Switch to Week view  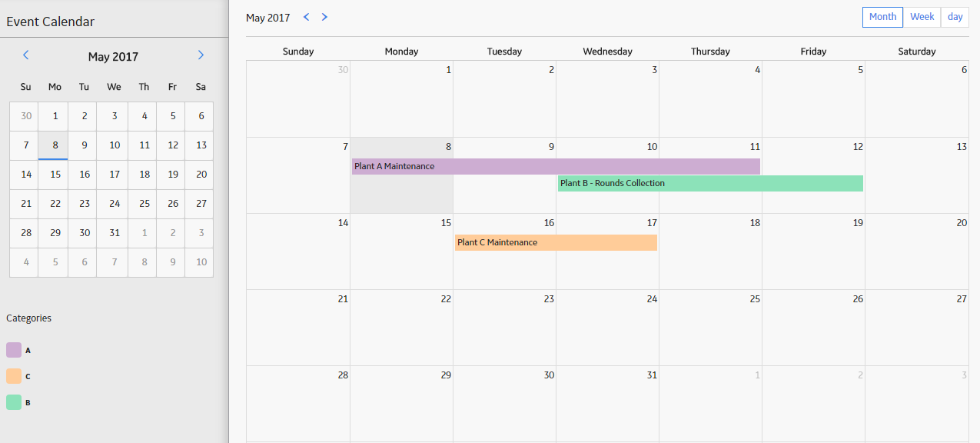[x=922, y=17]
